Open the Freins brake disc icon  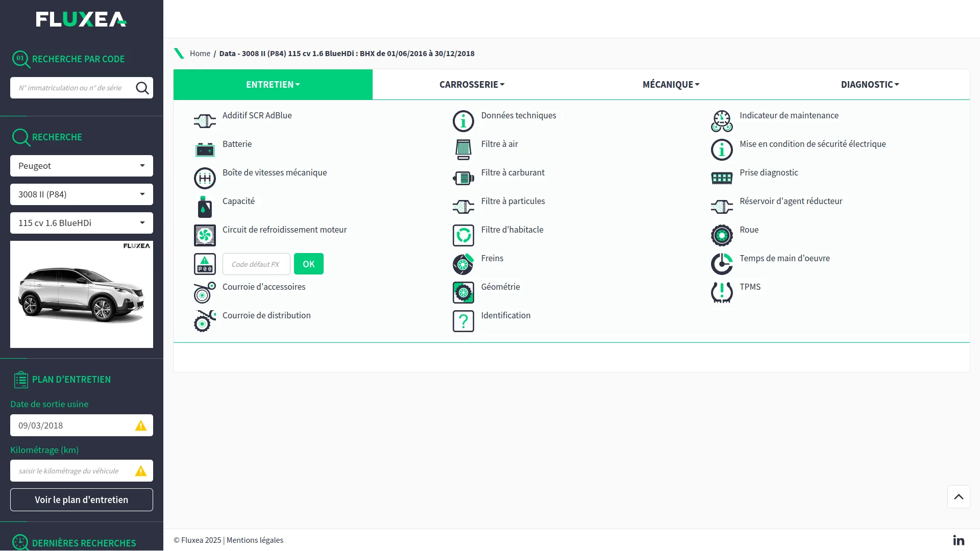click(463, 264)
